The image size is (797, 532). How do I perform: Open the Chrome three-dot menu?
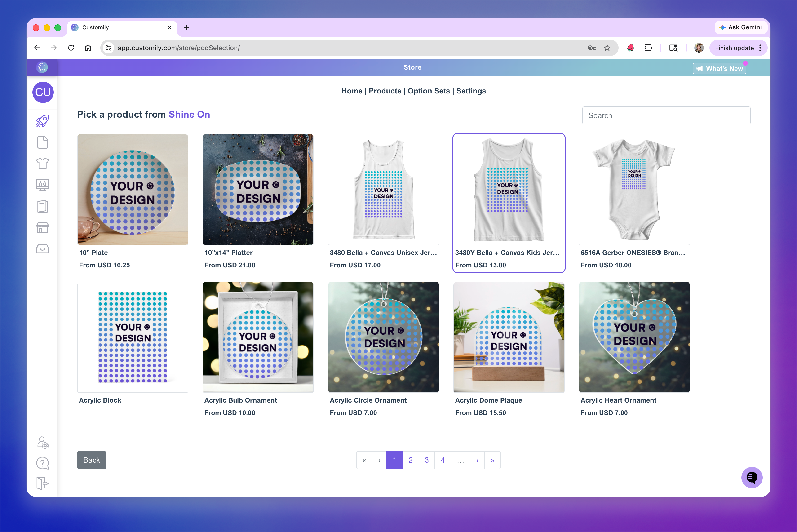[760, 48]
